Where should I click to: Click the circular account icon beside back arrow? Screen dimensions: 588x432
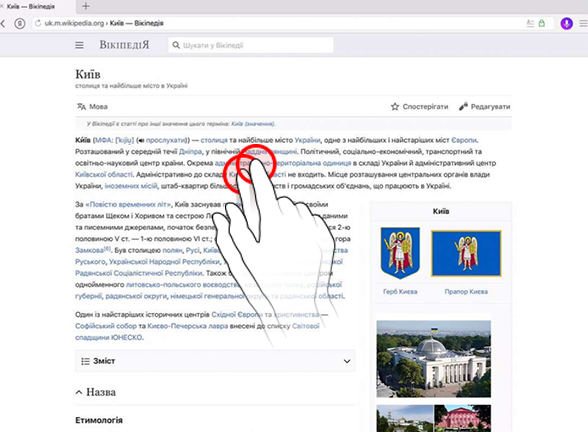[x=20, y=24]
